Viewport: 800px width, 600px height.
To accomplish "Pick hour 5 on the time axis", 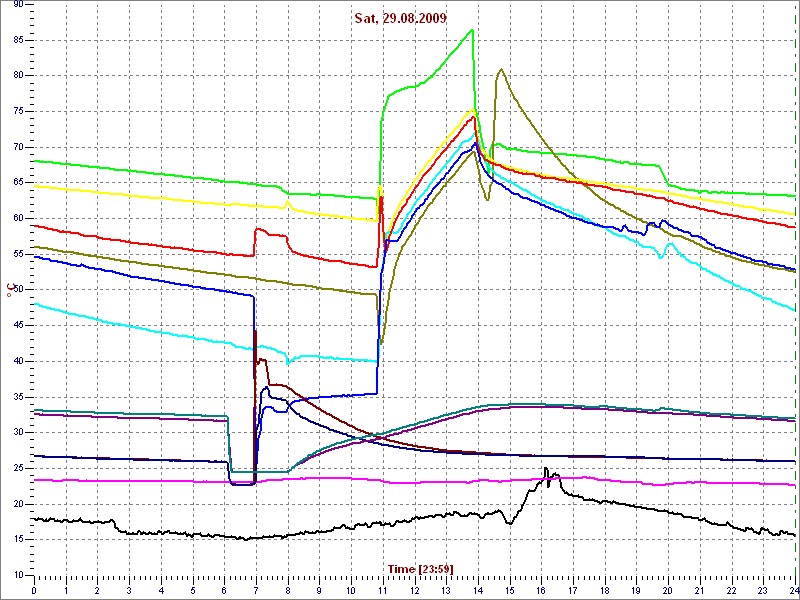I will (x=193, y=591).
